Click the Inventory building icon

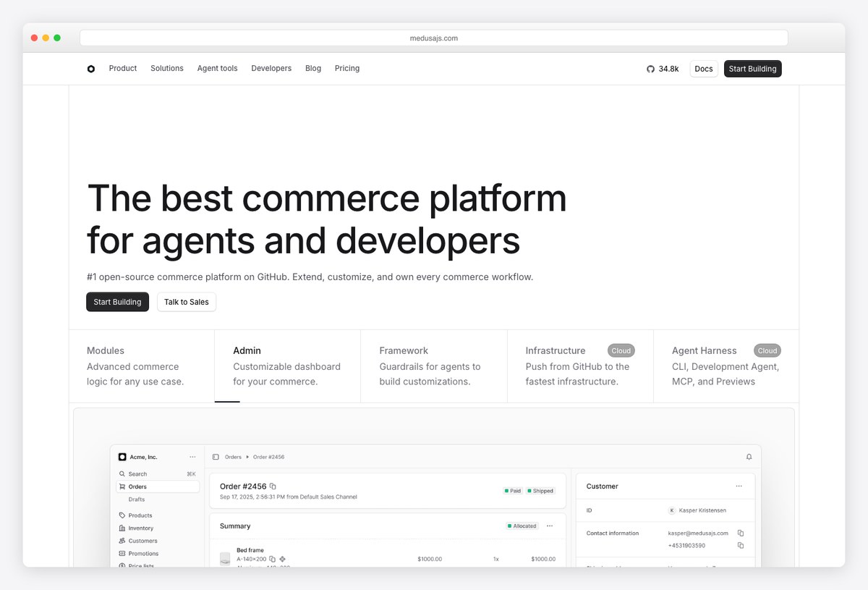pos(122,528)
